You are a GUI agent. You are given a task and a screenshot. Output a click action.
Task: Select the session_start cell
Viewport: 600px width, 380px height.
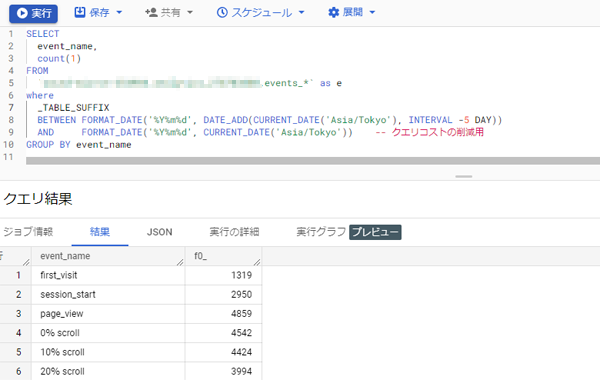click(108, 295)
